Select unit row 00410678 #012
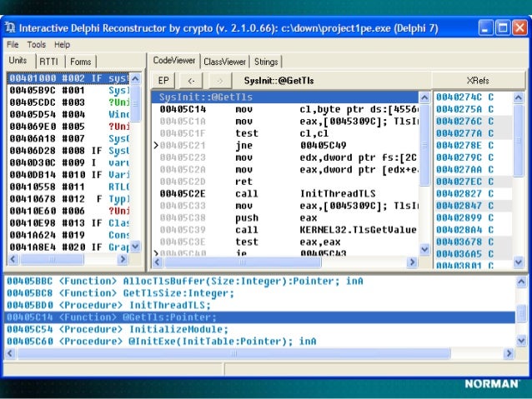 (68, 199)
